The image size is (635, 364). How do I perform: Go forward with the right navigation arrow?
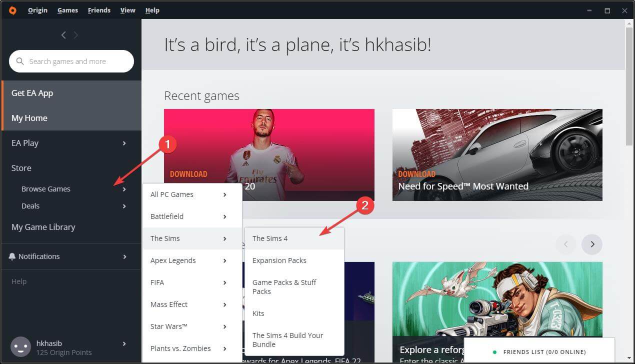point(76,35)
